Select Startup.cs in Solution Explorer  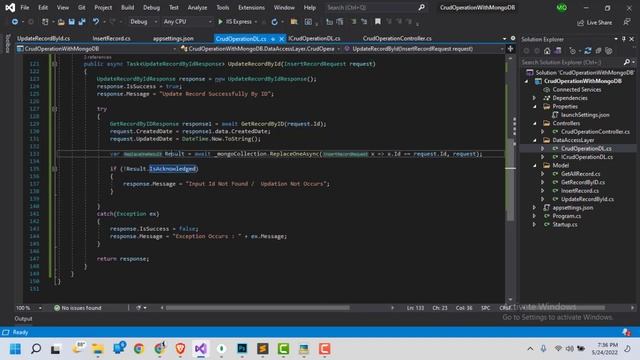(x=565, y=224)
